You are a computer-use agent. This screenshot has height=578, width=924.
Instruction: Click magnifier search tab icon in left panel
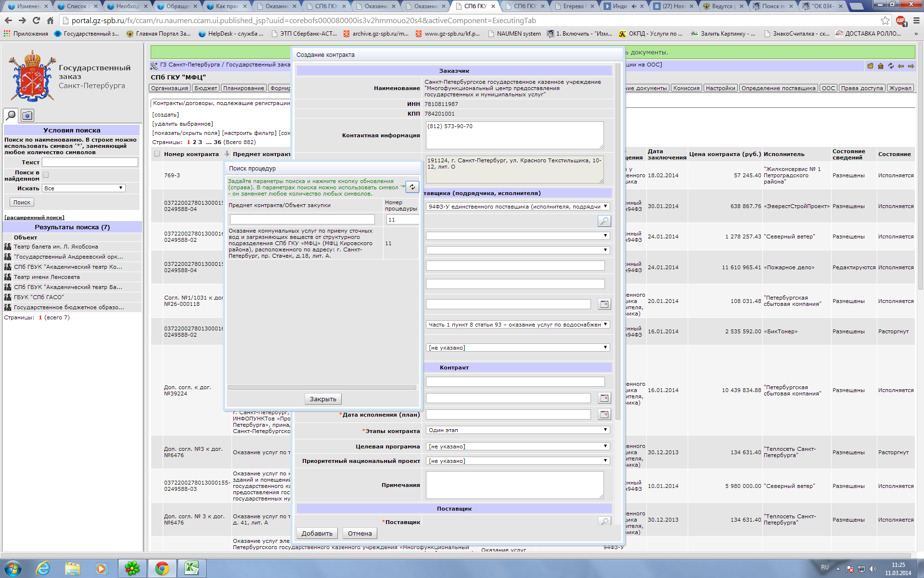pyautogui.click(x=11, y=115)
